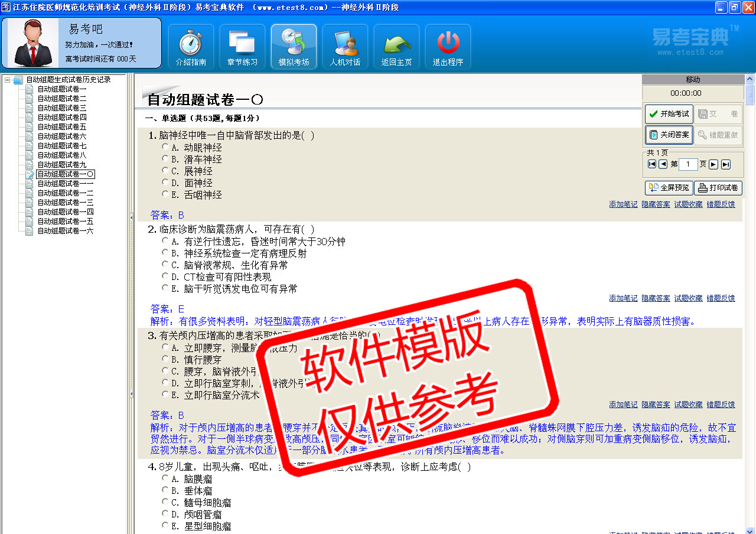Go to the next page arrow

point(713,164)
